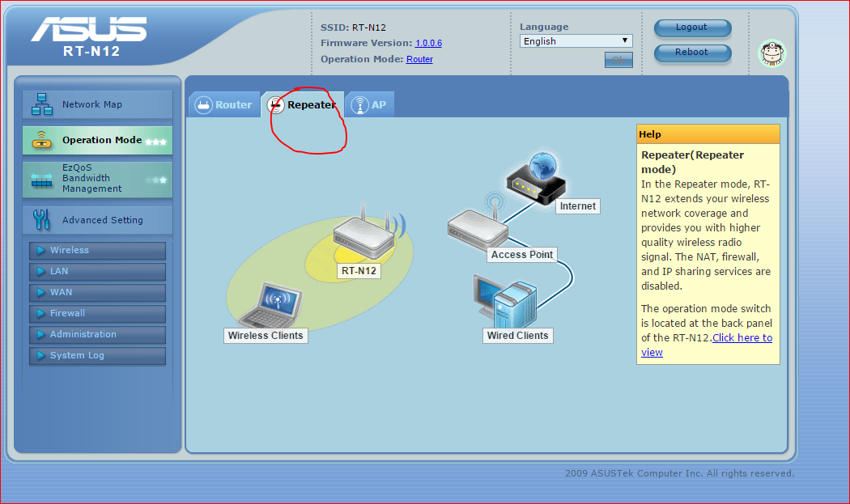Click the Administration arrow icon
This screenshot has height=504, width=850.
(x=40, y=334)
